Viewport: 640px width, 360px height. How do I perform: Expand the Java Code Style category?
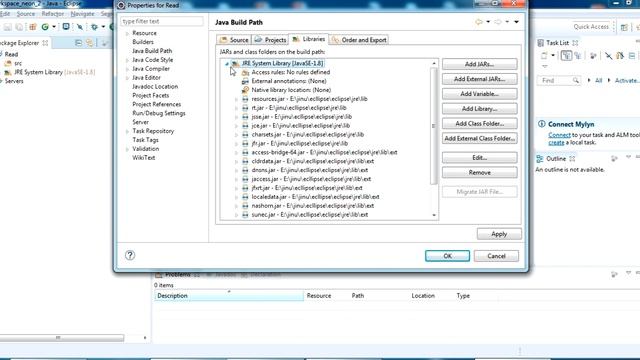(x=127, y=60)
